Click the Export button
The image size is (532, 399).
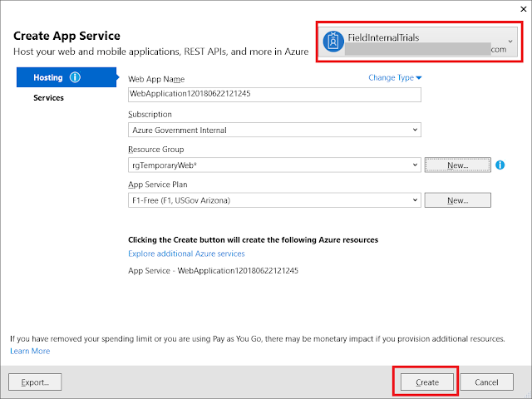click(x=35, y=382)
